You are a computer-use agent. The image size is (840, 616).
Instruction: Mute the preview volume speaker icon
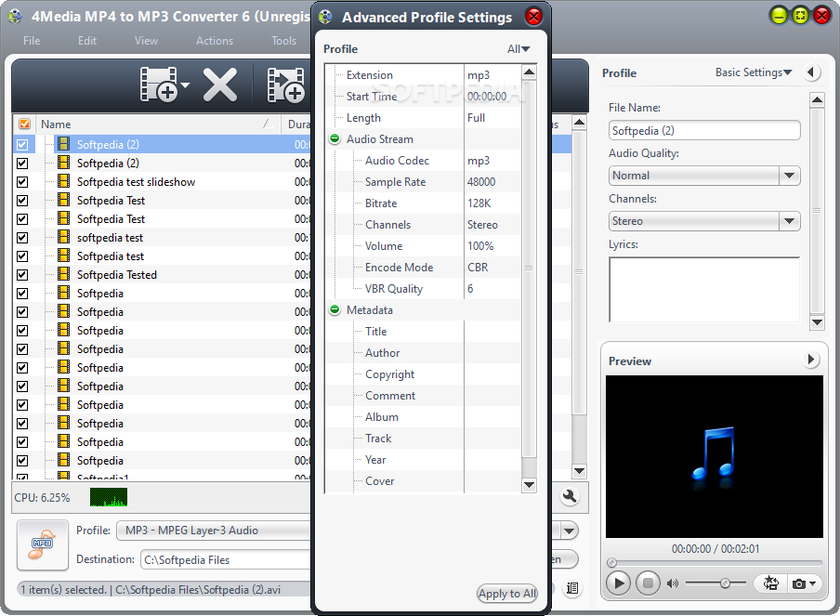pos(673,583)
